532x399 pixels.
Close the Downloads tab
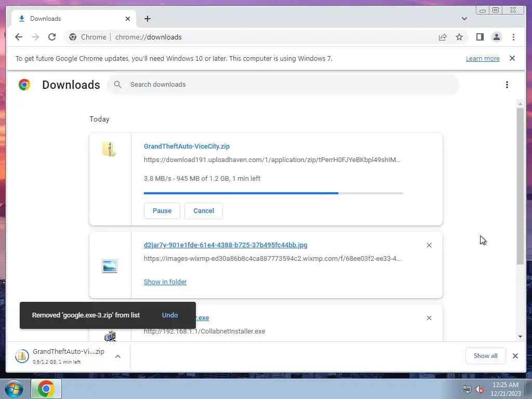coord(128,19)
